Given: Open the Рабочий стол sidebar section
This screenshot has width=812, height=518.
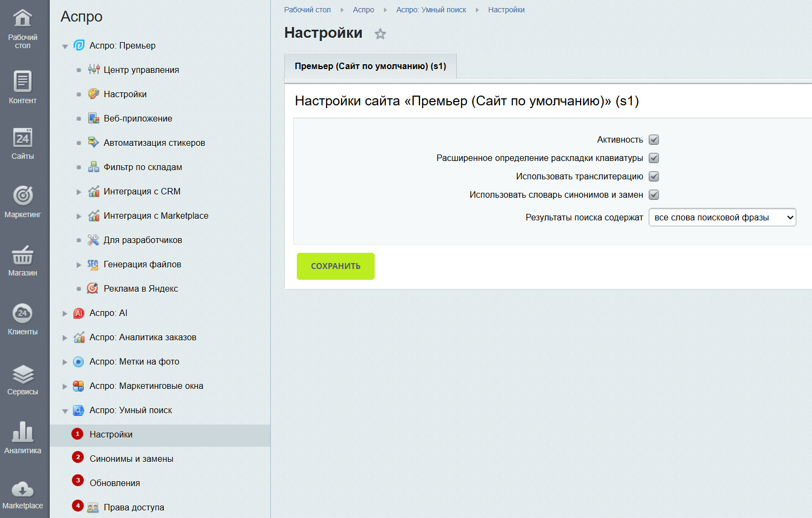Looking at the screenshot, I should (x=23, y=29).
